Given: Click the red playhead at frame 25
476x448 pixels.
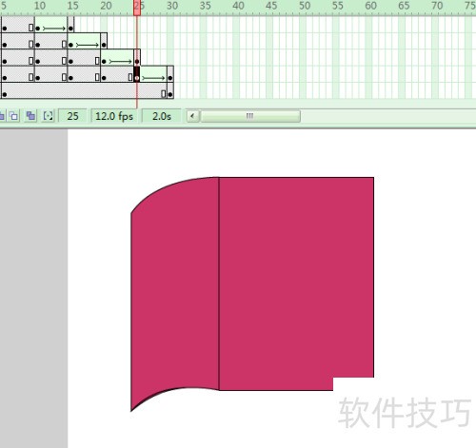Looking at the screenshot, I should pyautogui.click(x=137, y=8).
